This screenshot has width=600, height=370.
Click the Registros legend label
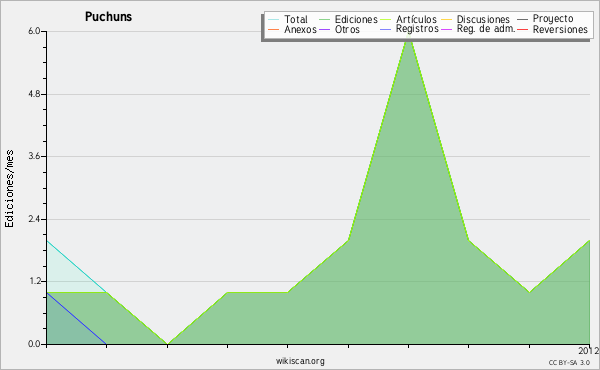(417, 29)
